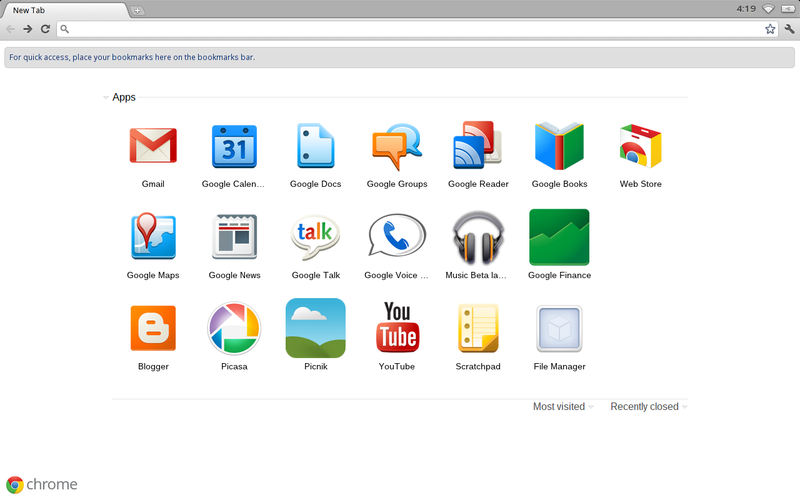Screen dimensions: 800x500
Task: Click the 'File Manager' label text
Action: tap(559, 366)
